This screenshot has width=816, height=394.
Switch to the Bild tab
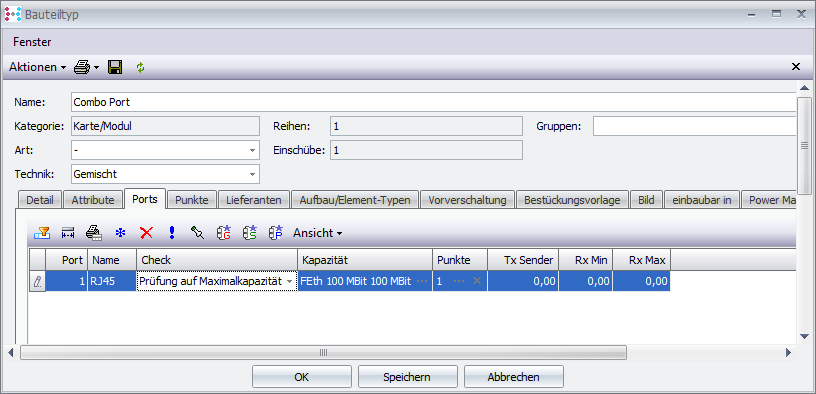pos(646,200)
